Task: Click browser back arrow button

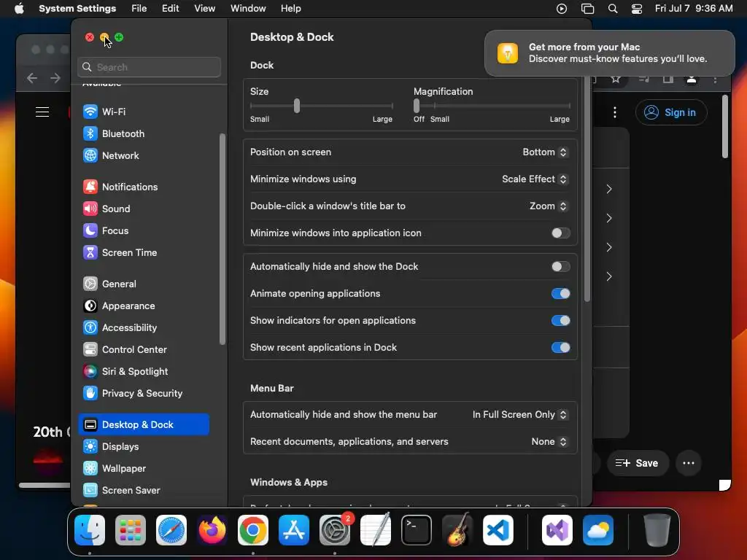Action: tap(32, 78)
